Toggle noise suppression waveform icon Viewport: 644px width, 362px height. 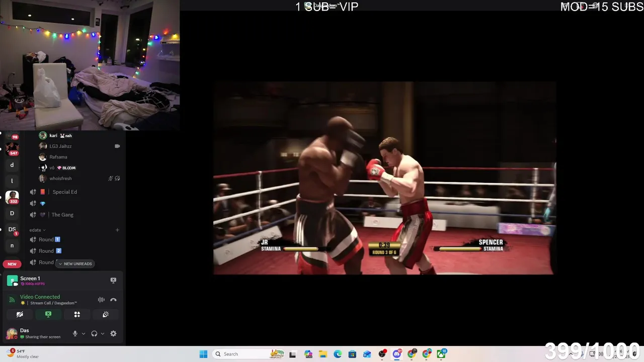[101, 300]
